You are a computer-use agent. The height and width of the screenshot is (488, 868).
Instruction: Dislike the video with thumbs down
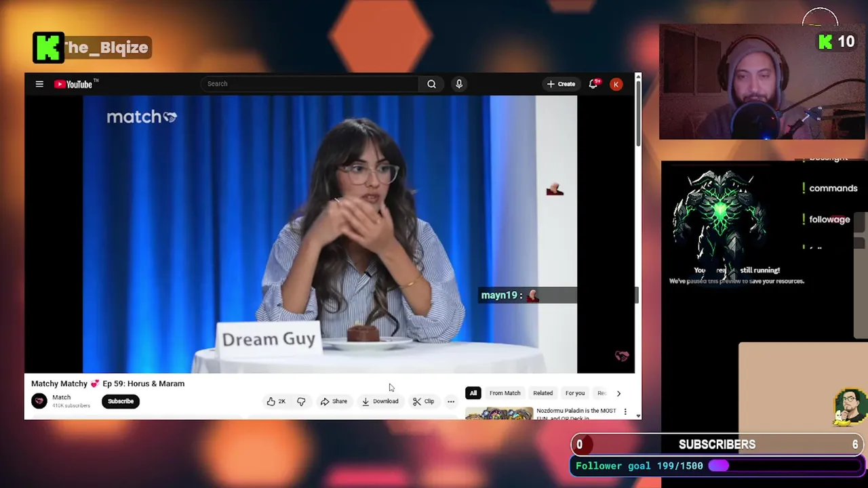301,401
